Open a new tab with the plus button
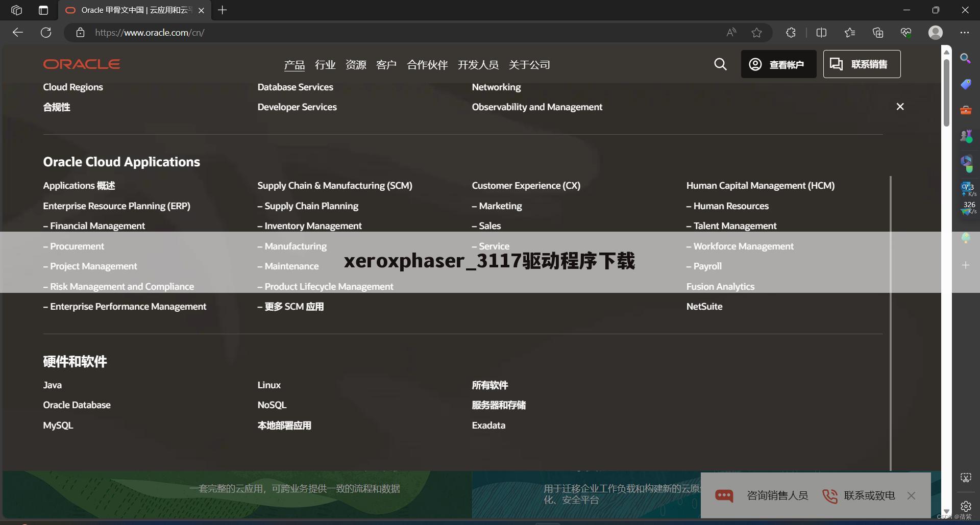Image resolution: width=980 pixels, height=525 pixels. (x=223, y=10)
